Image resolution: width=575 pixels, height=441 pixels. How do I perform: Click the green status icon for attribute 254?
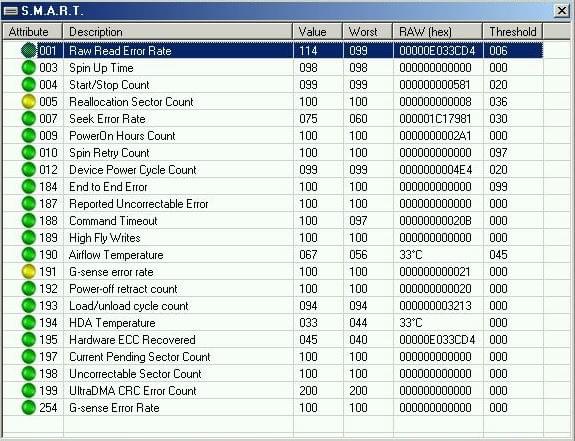click(29, 408)
